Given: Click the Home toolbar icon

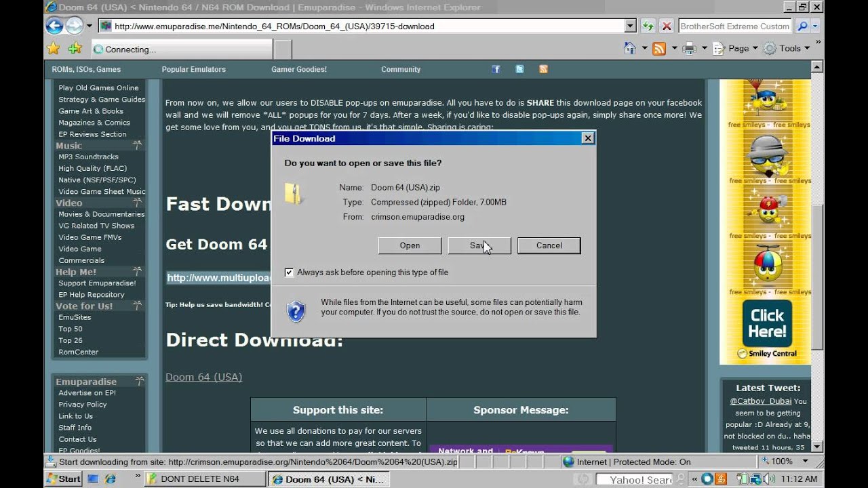Looking at the screenshot, I should click(x=630, y=48).
